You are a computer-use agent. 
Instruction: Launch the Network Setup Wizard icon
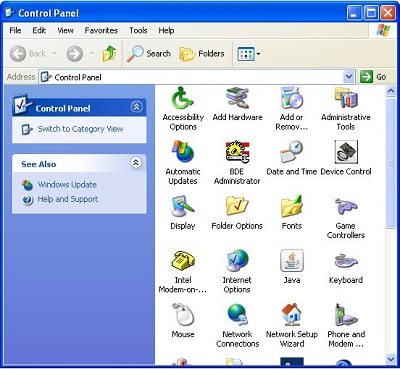pos(291,315)
